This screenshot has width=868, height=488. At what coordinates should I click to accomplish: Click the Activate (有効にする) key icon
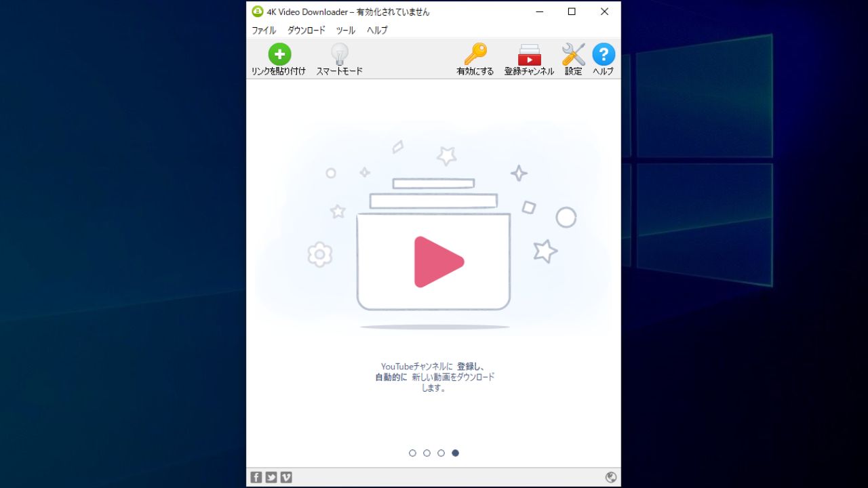click(475, 54)
